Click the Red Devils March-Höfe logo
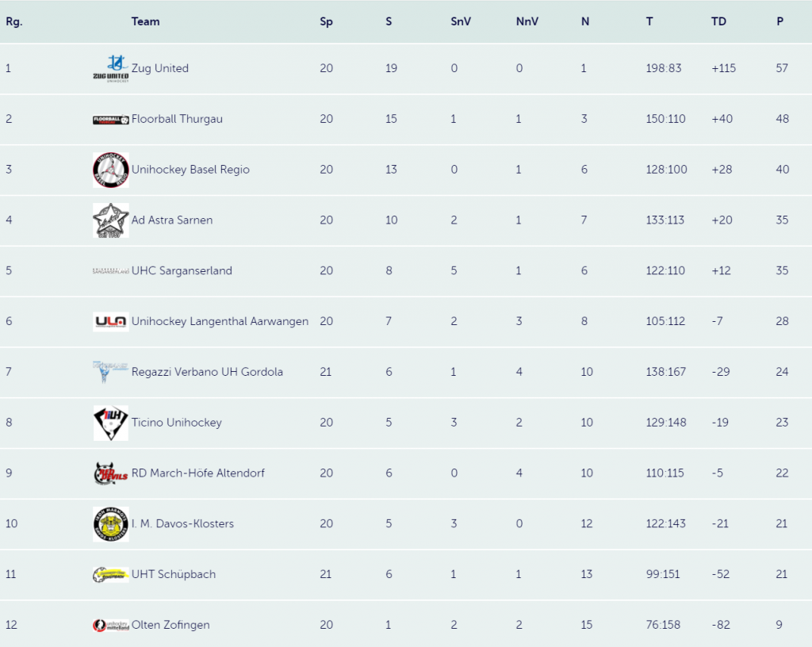 [111, 473]
